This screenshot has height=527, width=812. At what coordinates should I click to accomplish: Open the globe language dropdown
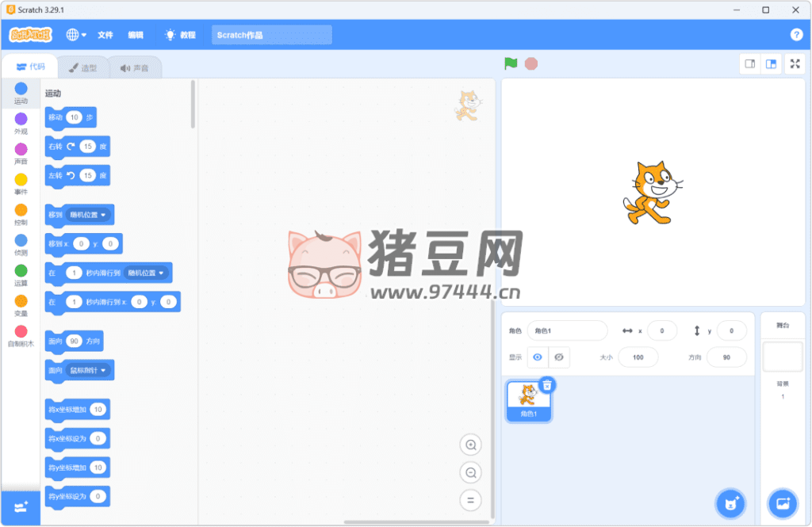tap(76, 35)
